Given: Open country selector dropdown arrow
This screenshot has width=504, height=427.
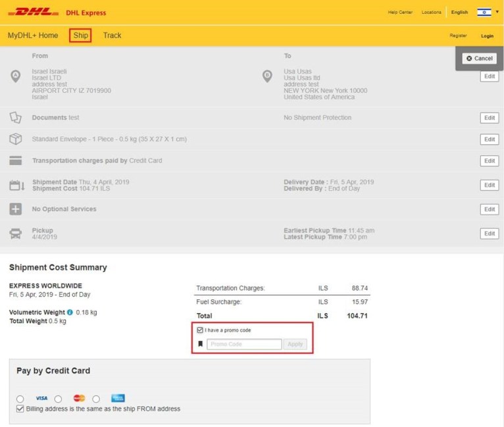Looking at the screenshot, I should 497,12.
